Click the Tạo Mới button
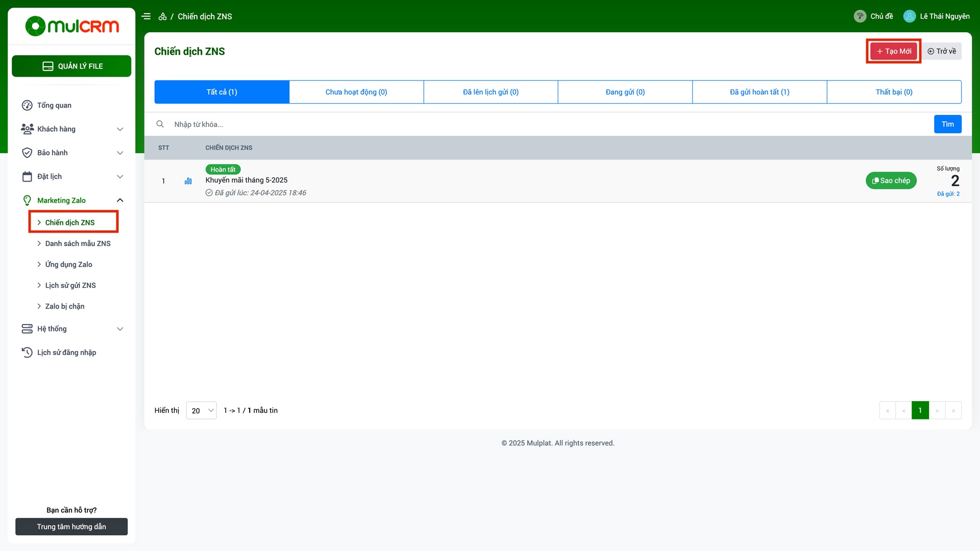The width and height of the screenshot is (980, 551). tap(894, 51)
